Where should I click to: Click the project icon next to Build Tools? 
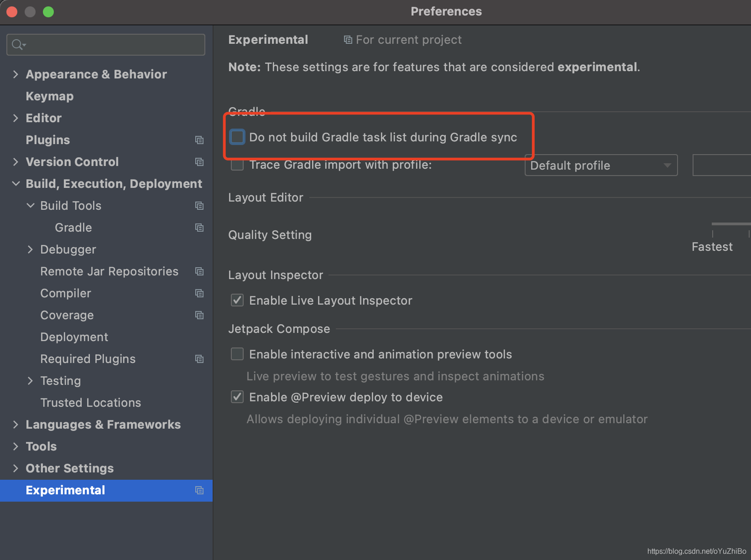point(199,206)
